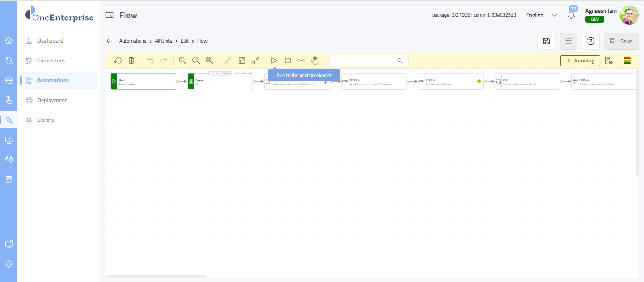Click the Run to next breakpoint play icon

274,60
